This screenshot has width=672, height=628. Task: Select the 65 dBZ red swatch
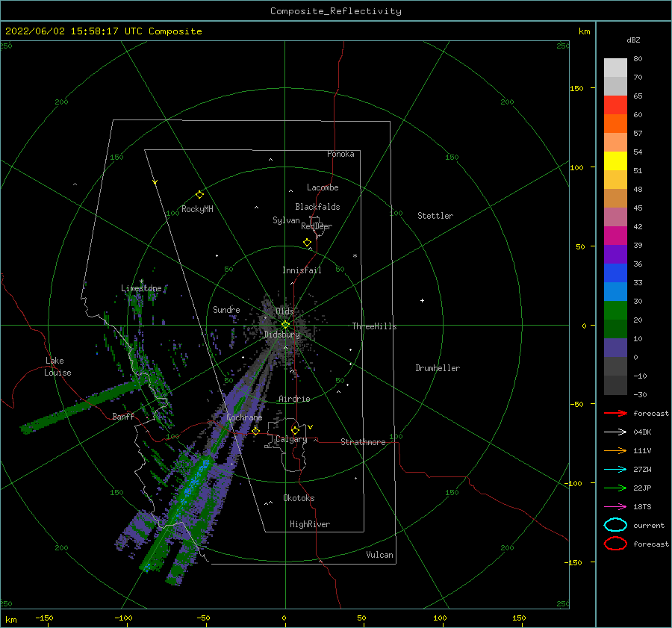(x=615, y=105)
